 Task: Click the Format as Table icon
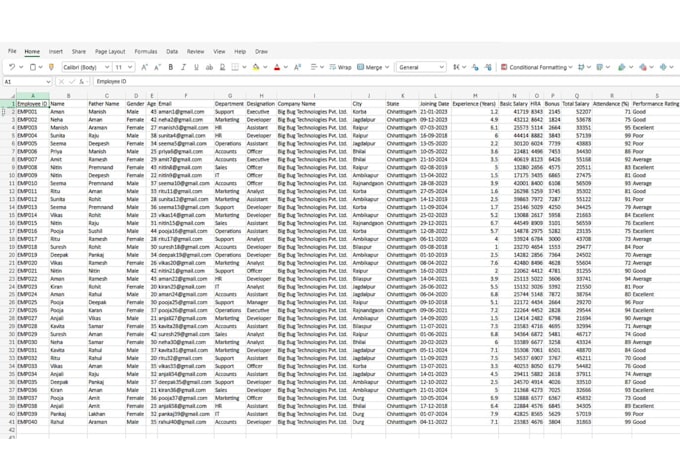pos(581,67)
